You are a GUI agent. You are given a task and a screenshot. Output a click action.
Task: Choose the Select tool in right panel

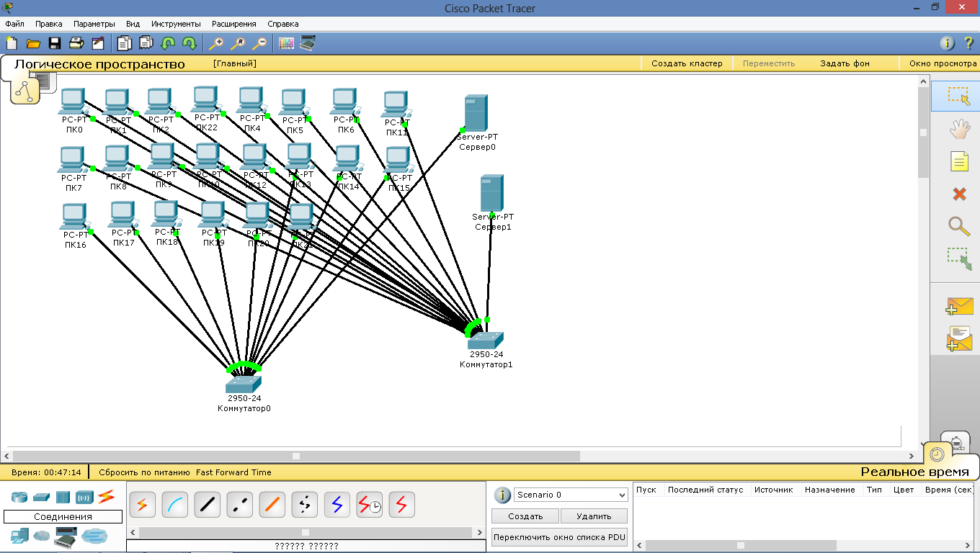pos(958,96)
